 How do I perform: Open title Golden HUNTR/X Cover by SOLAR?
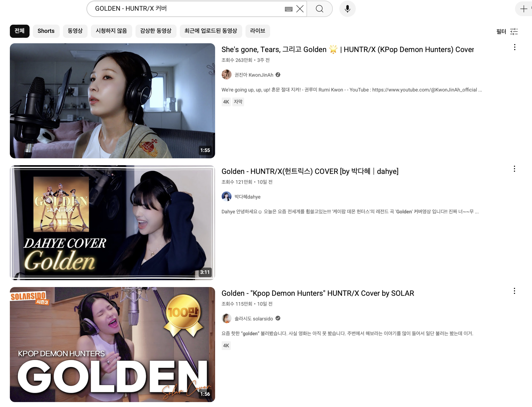click(x=318, y=293)
